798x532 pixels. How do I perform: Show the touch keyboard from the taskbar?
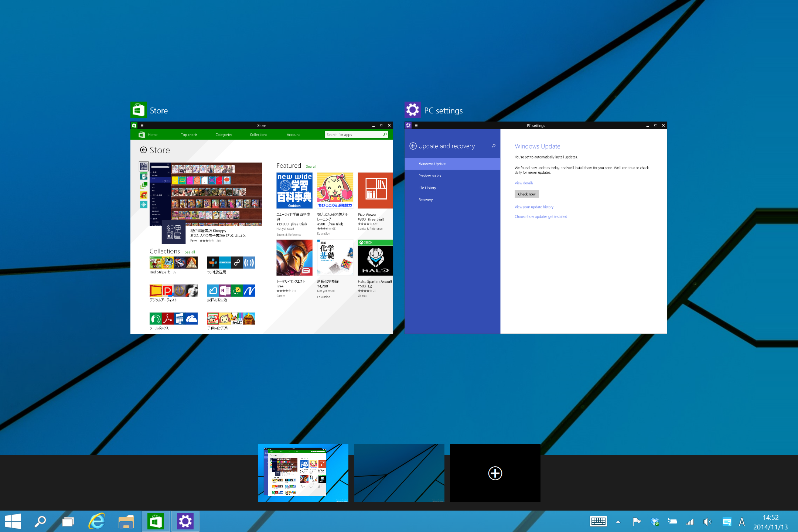coord(598,522)
